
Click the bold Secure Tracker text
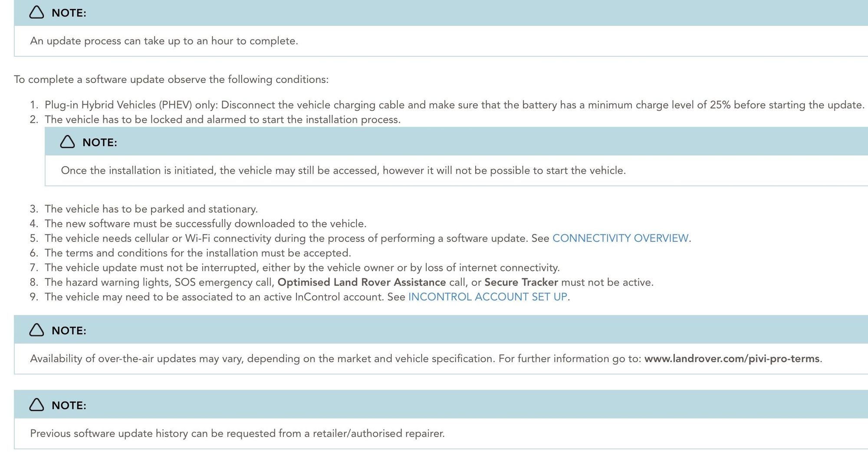521,282
